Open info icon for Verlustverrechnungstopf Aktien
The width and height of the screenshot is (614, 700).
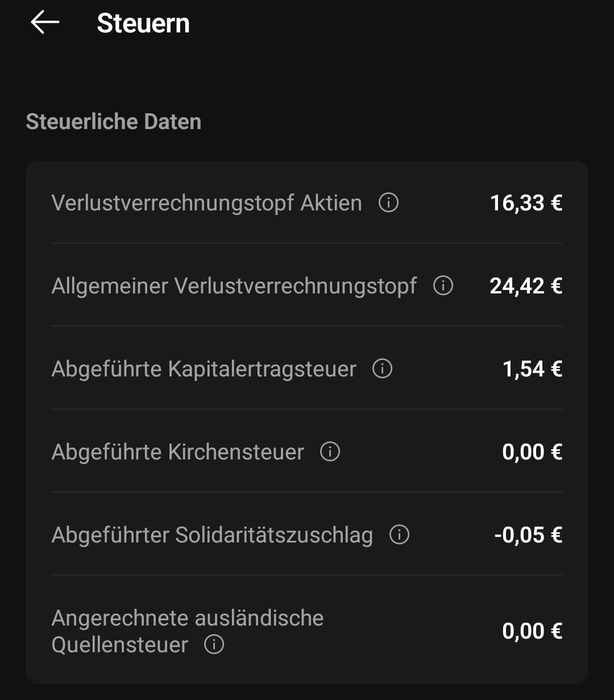pyautogui.click(x=388, y=202)
